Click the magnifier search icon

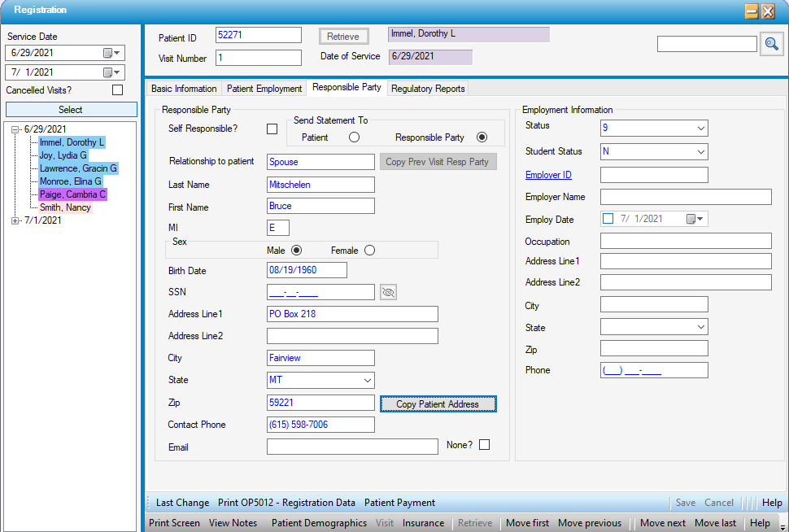coord(771,45)
